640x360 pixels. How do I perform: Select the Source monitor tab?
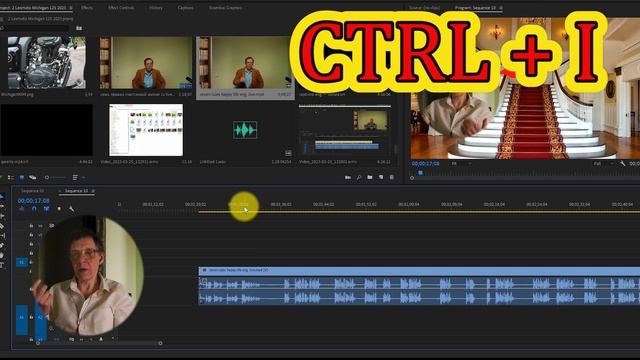[424, 8]
